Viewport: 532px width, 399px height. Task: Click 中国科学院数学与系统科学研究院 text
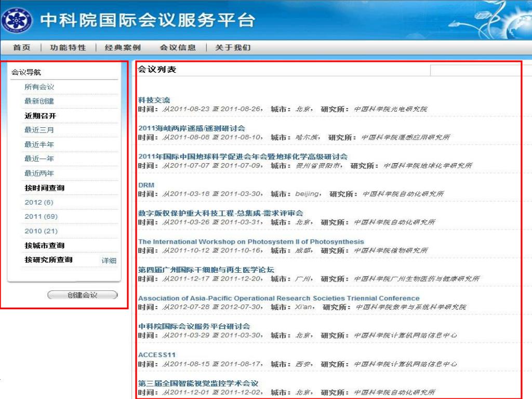coord(411,307)
